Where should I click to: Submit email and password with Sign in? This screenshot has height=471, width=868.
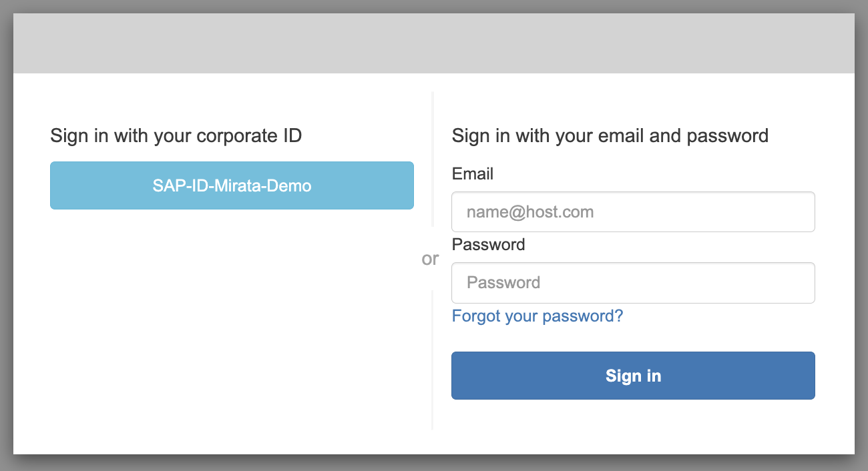633,376
